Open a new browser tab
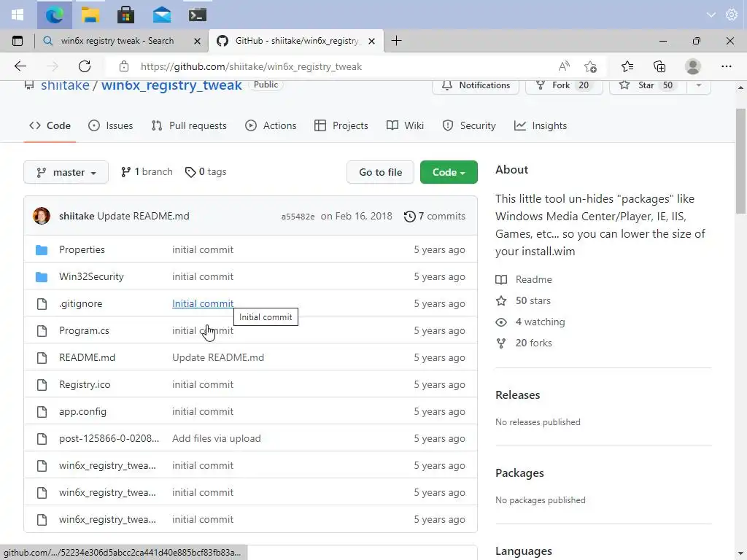 click(x=396, y=41)
